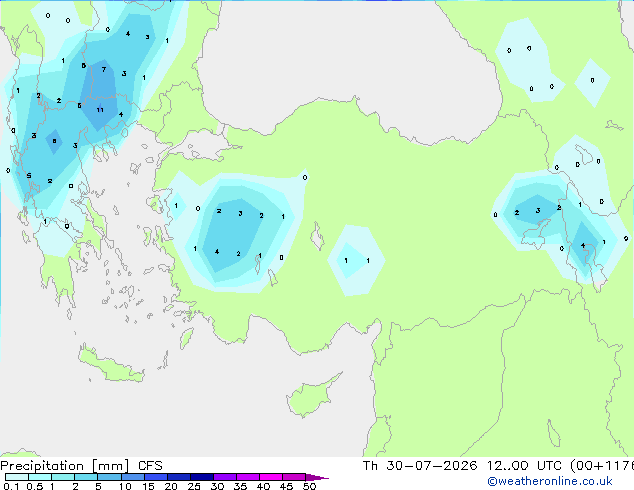Click the 30–35 mm purple legend swatch
Image resolution: width=634 pixels, height=490 pixels.
pos(224,477)
